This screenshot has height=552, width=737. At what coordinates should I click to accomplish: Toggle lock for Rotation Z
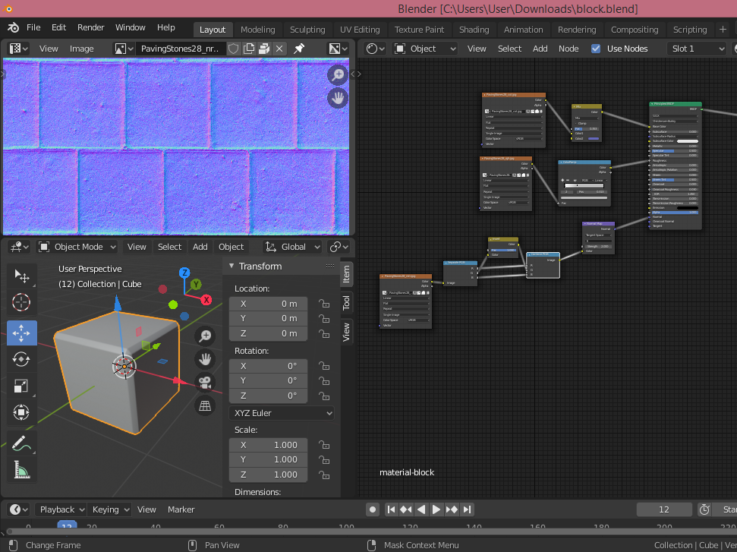(324, 395)
